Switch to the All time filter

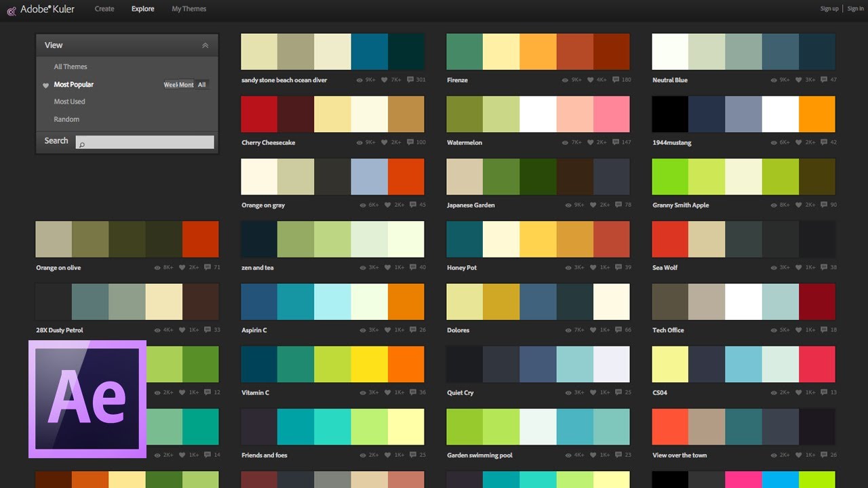tap(202, 85)
